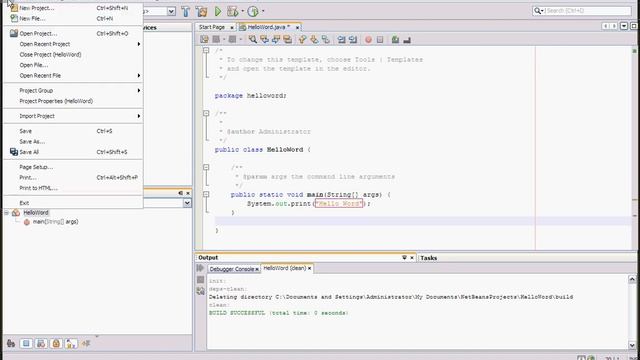The height and width of the screenshot is (360, 640).
Task: Jump to Previous Bookmark up-arrow icon
Action: pyautogui.click(x=302, y=40)
